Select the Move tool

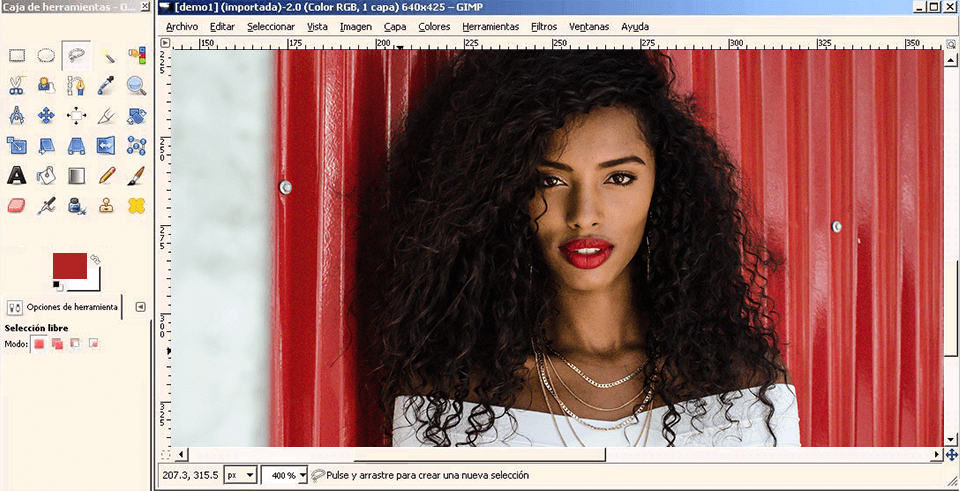point(46,116)
